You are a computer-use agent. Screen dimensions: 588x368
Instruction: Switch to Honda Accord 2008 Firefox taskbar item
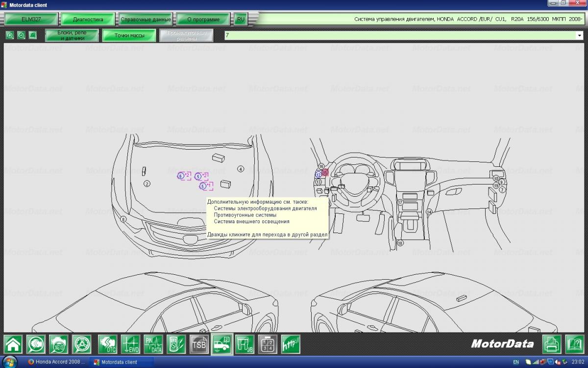click(56, 362)
